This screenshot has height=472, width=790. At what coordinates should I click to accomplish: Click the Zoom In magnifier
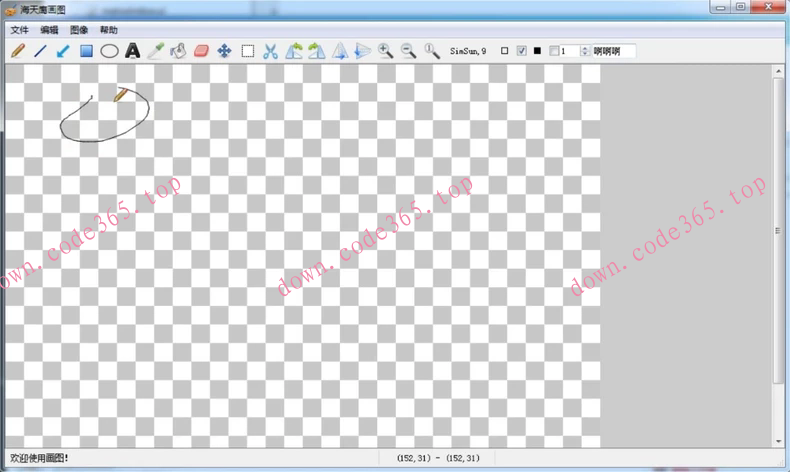(385, 51)
